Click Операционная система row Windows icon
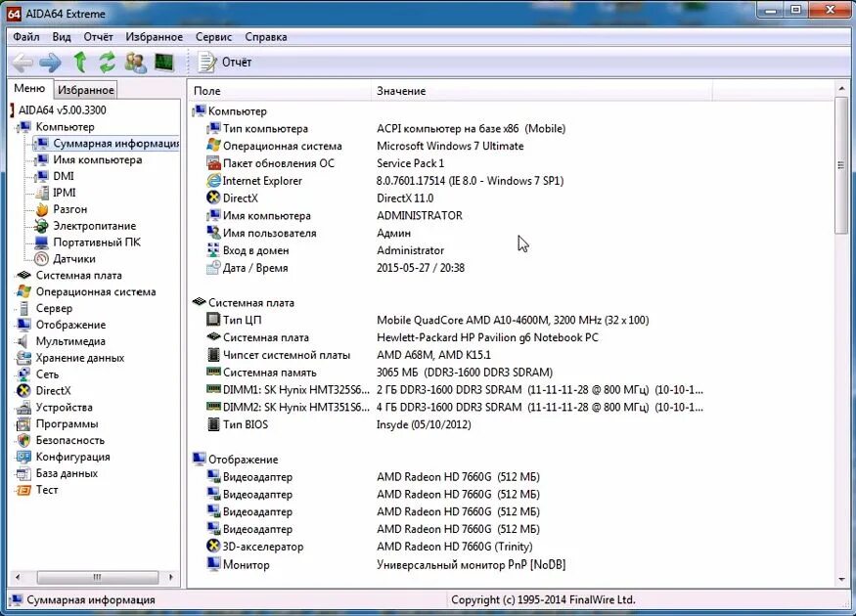This screenshot has height=616, width=856. point(213,146)
